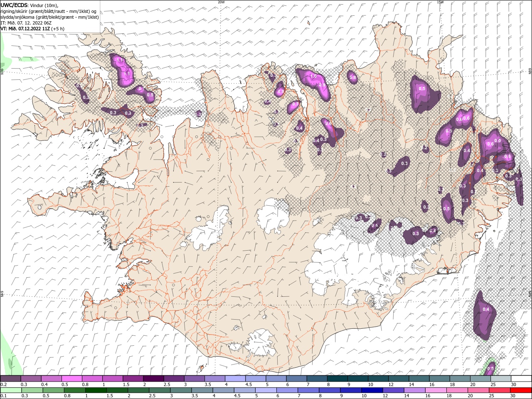Pick the lower legend swatch between 16 and 18
The image size is (532, 399).
pyautogui.click(x=436, y=390)
